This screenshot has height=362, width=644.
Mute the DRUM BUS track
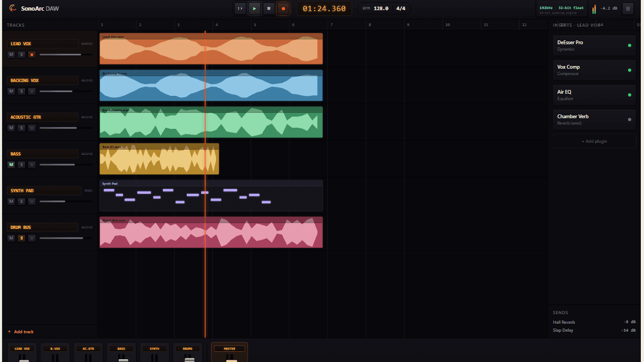tap(11, 238)
